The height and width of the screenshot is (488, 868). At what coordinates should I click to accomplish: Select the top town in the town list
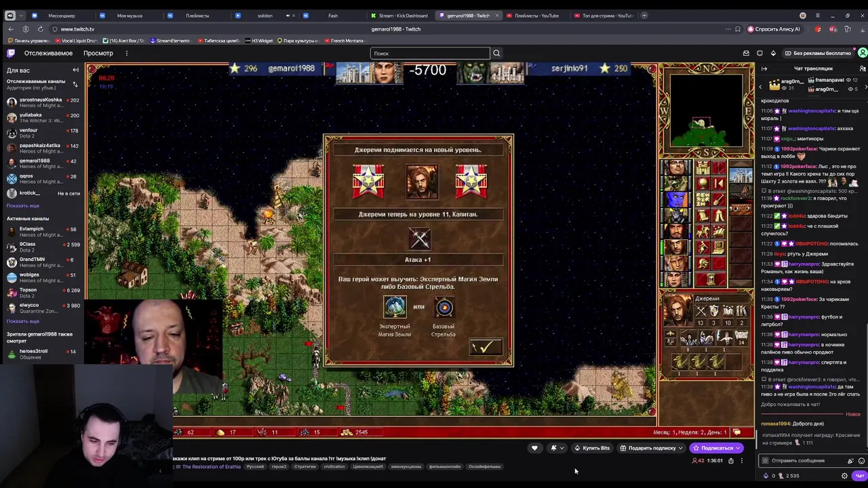(x=741, y=176)
